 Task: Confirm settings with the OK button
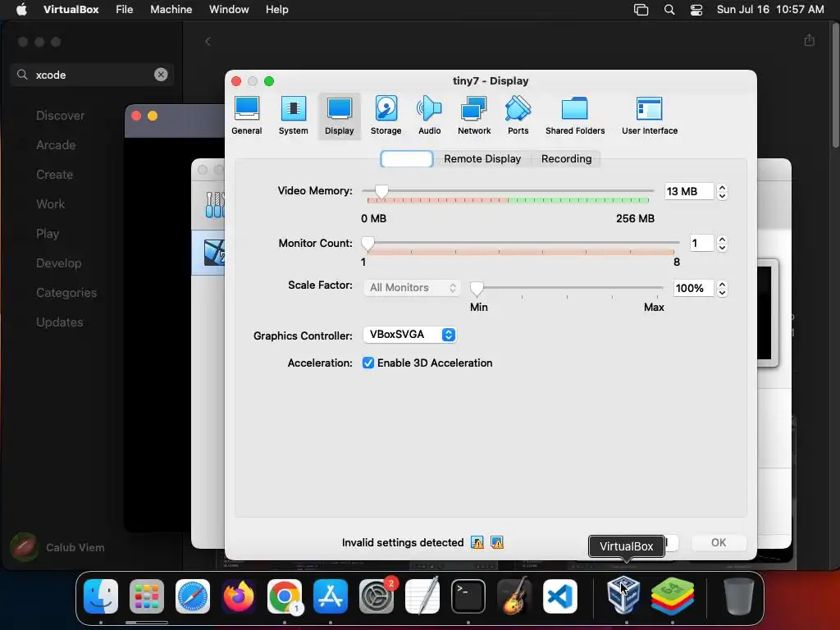719,543
